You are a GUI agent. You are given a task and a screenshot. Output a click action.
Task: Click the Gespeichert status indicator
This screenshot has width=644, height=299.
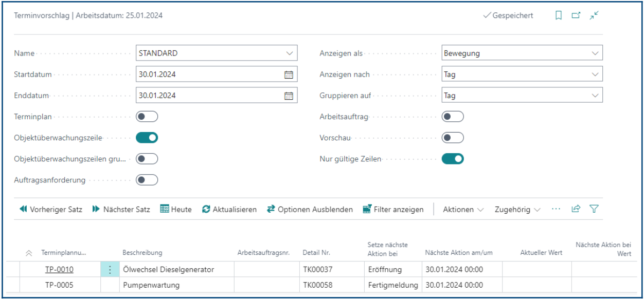coord(508,16)
